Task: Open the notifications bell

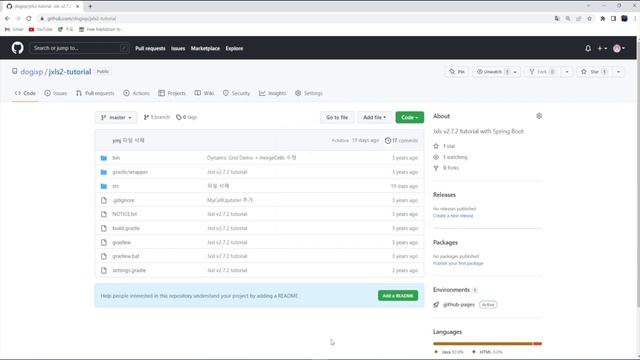Action: pos(588,48)
